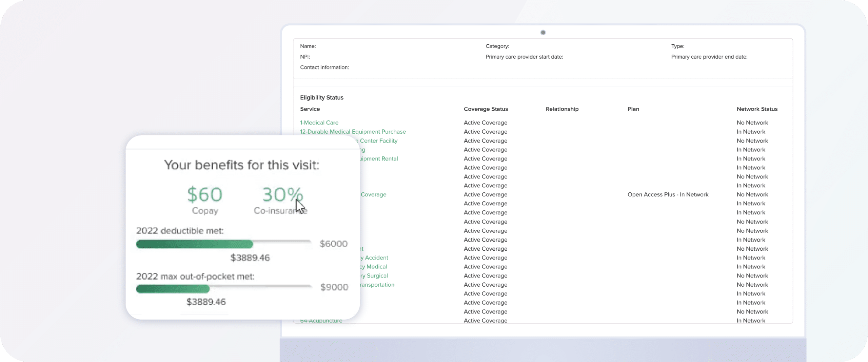The height and width of the screenshot is (362, 868).
Task: Click the 2022 deductible met progress bar
Action: [223, 244]
